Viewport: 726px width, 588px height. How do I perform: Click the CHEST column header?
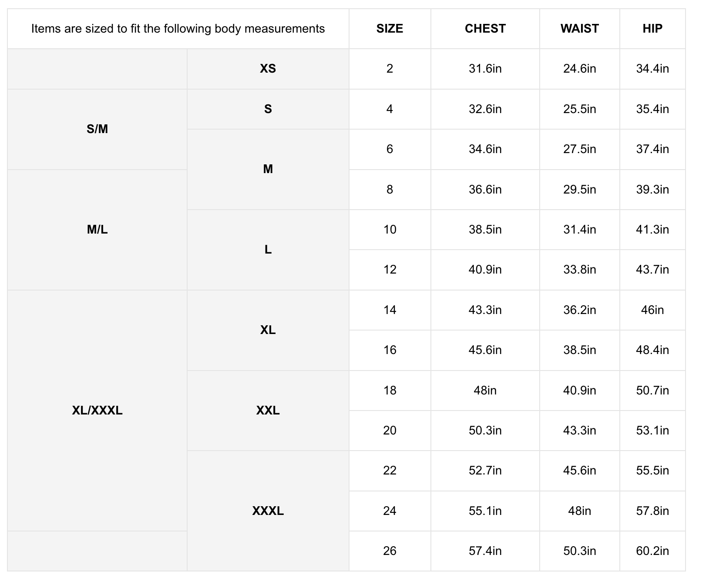pos(485,29)
